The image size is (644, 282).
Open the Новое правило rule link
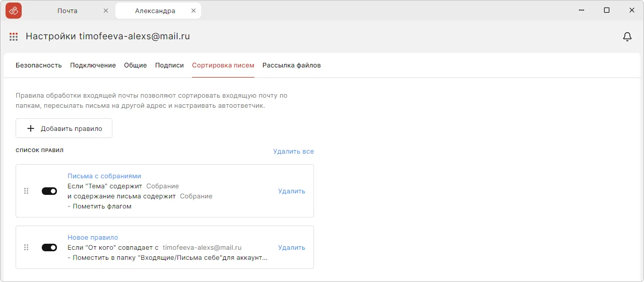click(93, 237)
